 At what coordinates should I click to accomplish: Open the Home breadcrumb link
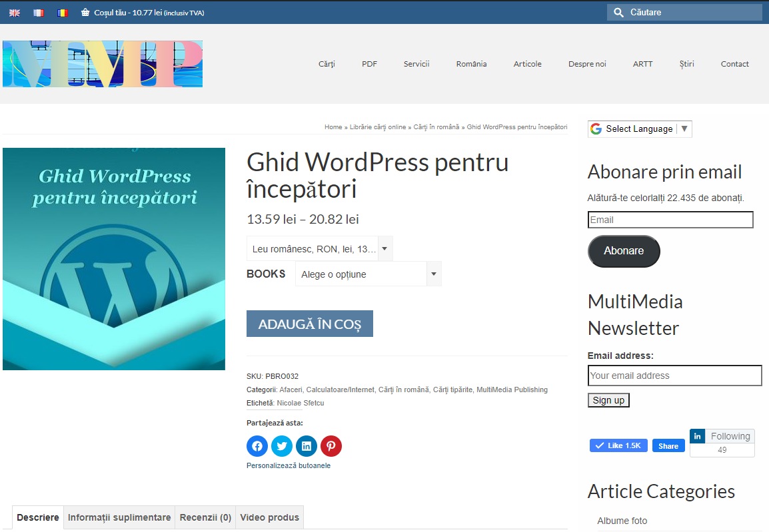tap(333, 127)
